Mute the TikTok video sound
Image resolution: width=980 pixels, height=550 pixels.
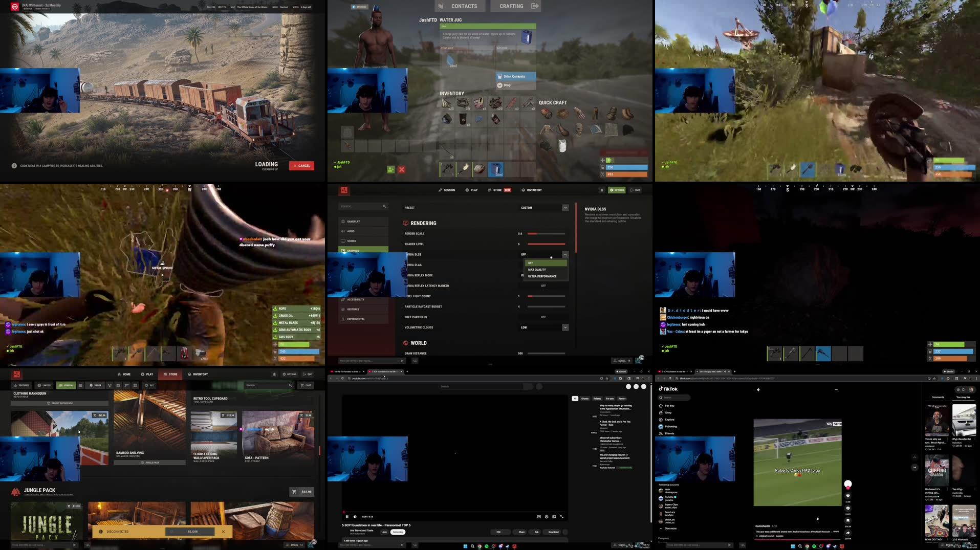tap(759, 389)
